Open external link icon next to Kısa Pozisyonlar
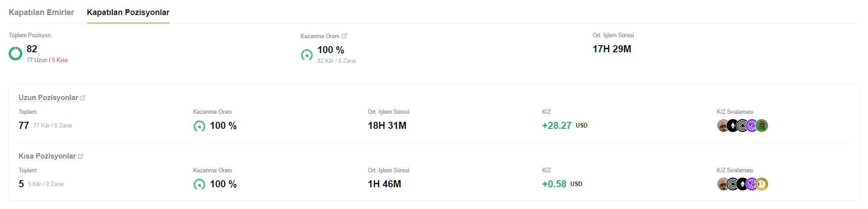This screenshot has width=868, height=209. [80, 156]
